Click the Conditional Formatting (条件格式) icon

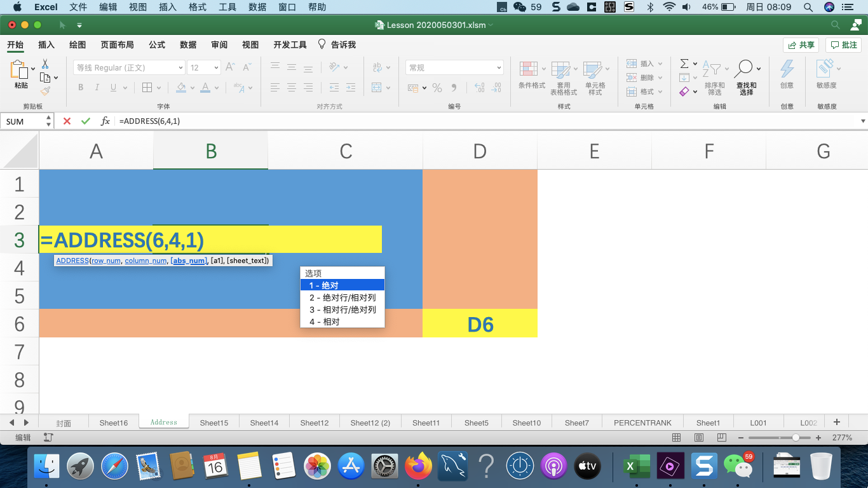tap(529, 69)
